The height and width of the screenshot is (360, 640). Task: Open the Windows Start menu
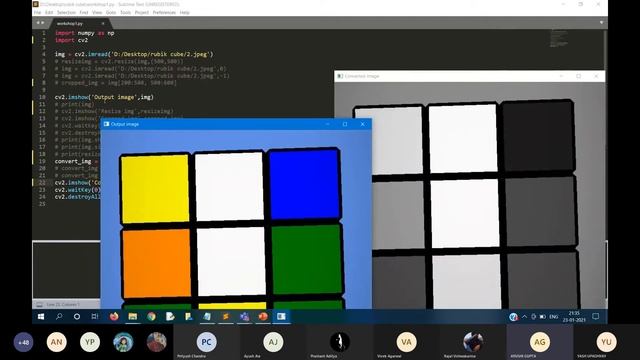tap(41, 316)
